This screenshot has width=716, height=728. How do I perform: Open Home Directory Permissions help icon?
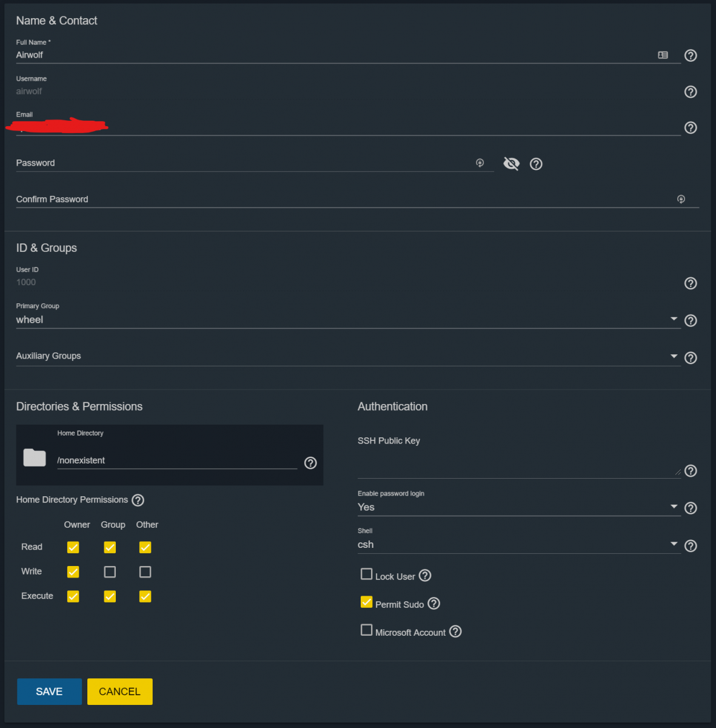click(138, 500)
